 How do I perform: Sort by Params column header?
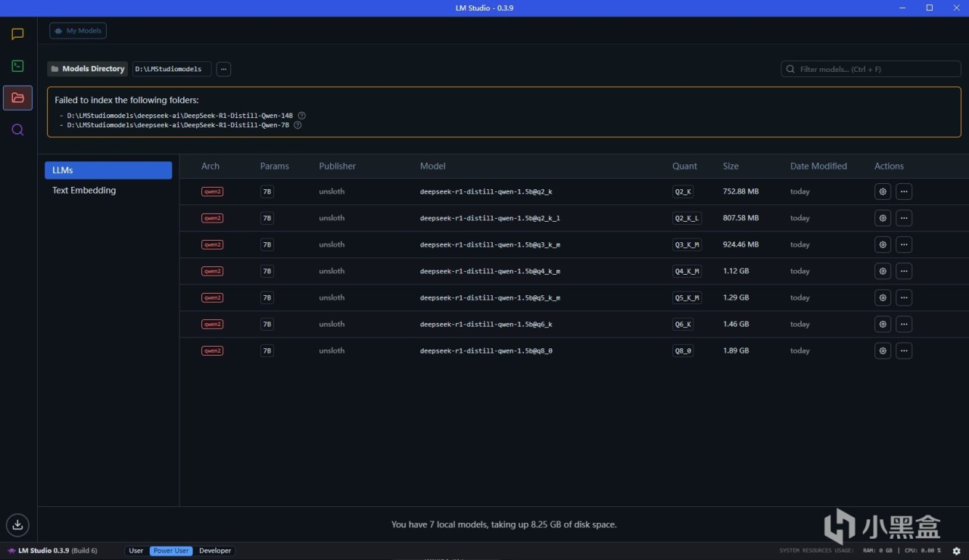275,166
